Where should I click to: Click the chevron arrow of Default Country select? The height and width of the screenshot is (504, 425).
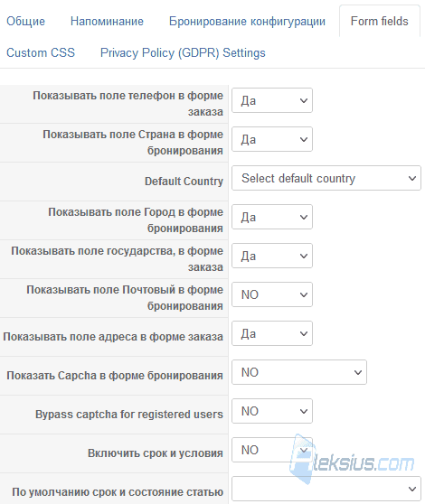coord(412,179)
